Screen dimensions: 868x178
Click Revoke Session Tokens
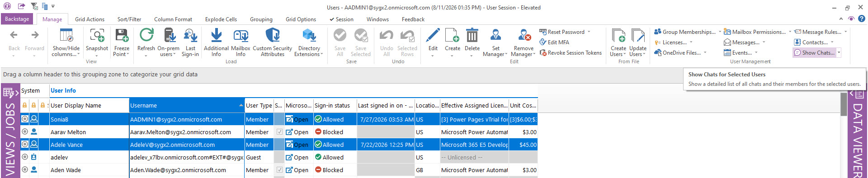click(571, 53)
